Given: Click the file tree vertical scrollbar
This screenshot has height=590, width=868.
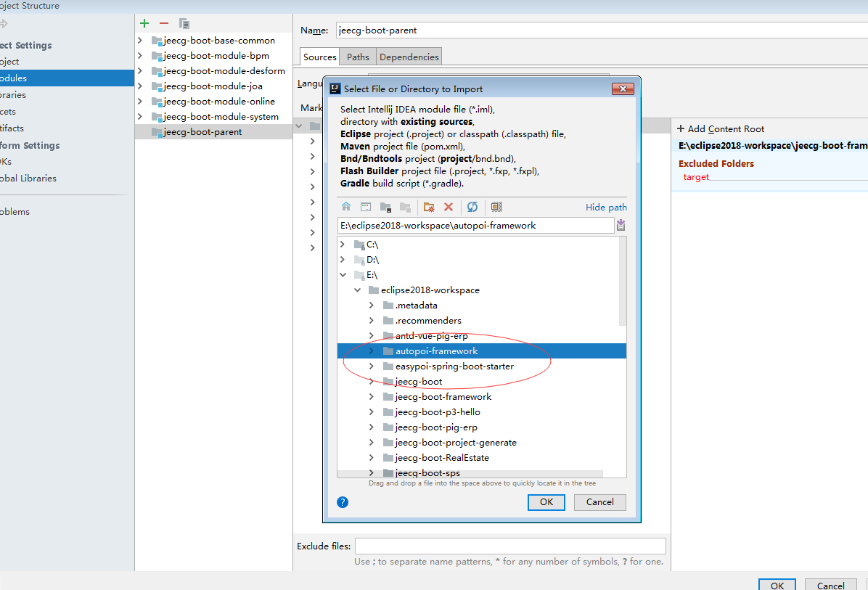Looking at the screenshot, I should 622,281.
